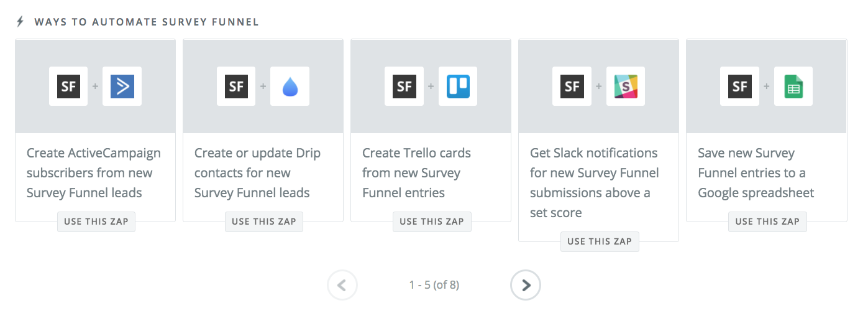Screen dimensions: 868x313
Task: Click the Google Sheets app icon
Action: click(793, 86)
